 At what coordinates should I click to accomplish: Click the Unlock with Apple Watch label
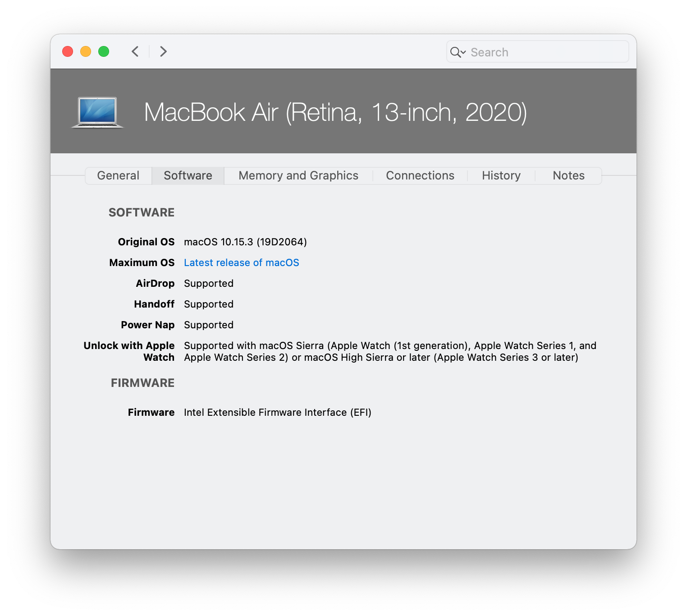(129, 351)
